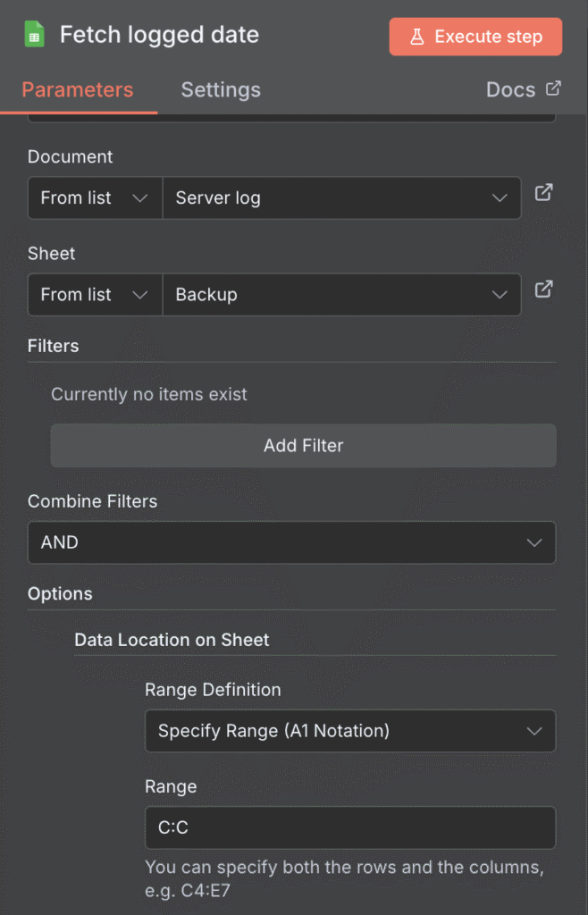588x915 pixels.
Task: Open the Sheet From list selector
Action: pos(94,294)
